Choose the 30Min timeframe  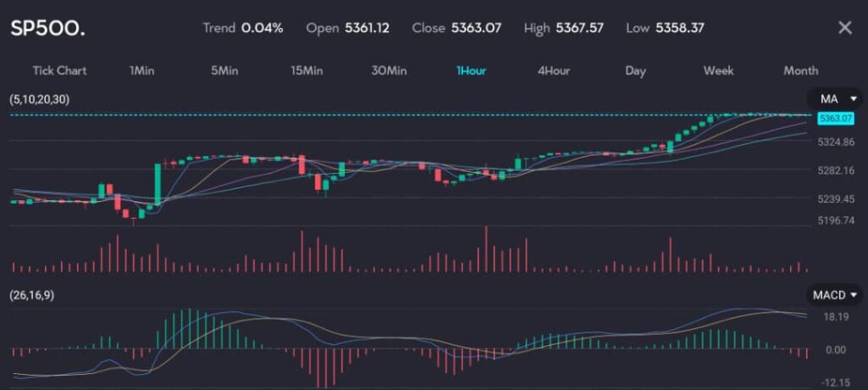point(389,70)
